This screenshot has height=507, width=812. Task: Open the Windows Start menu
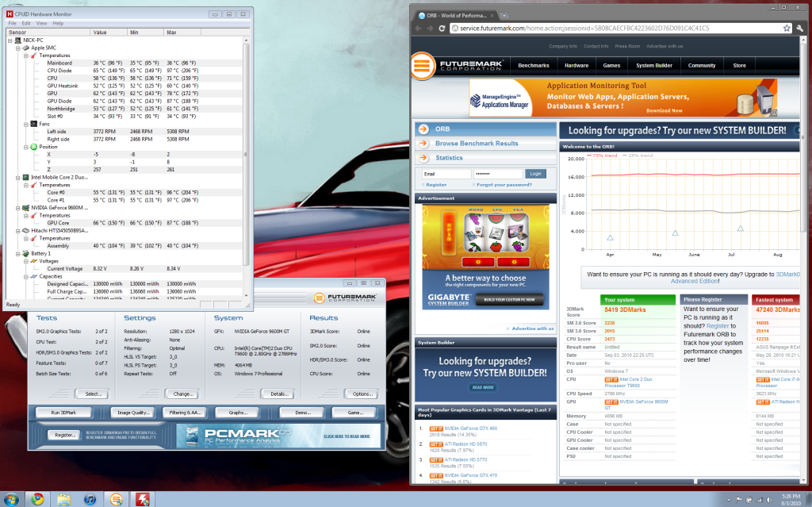[10, 499]
